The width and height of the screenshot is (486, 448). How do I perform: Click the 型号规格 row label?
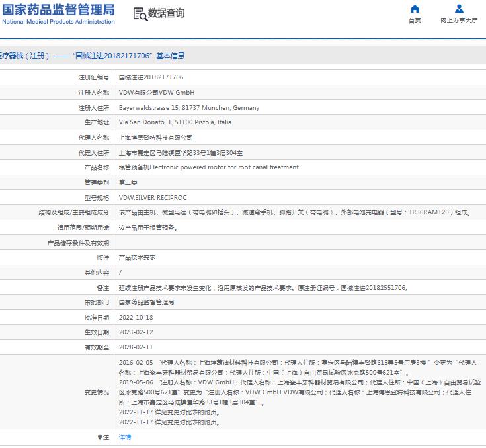click(x=97, y=198)
